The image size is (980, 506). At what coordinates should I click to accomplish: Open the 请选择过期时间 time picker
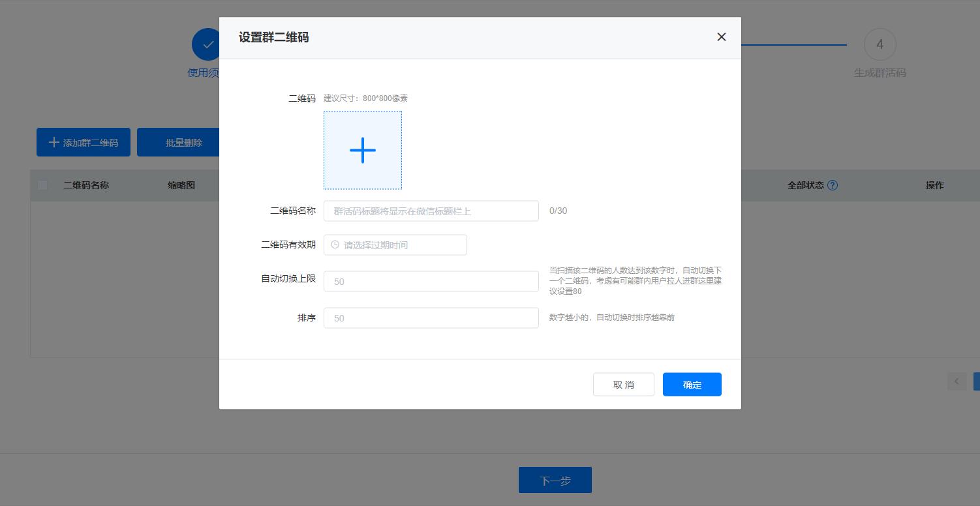pyautogui.click(x=395, y=245)
